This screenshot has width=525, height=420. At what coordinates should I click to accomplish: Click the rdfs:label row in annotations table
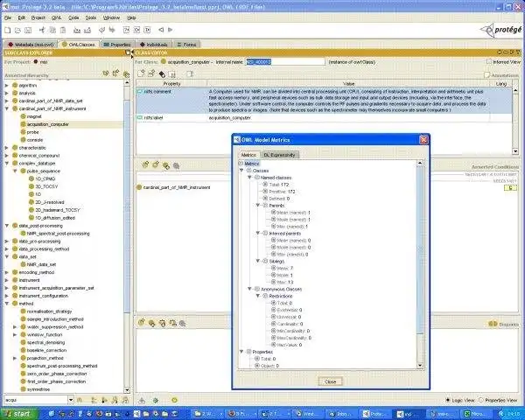click(324, 117)
